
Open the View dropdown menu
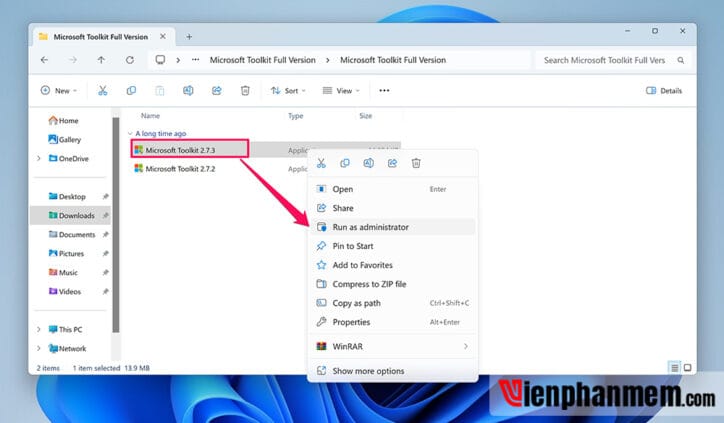(x=341, y=91)
